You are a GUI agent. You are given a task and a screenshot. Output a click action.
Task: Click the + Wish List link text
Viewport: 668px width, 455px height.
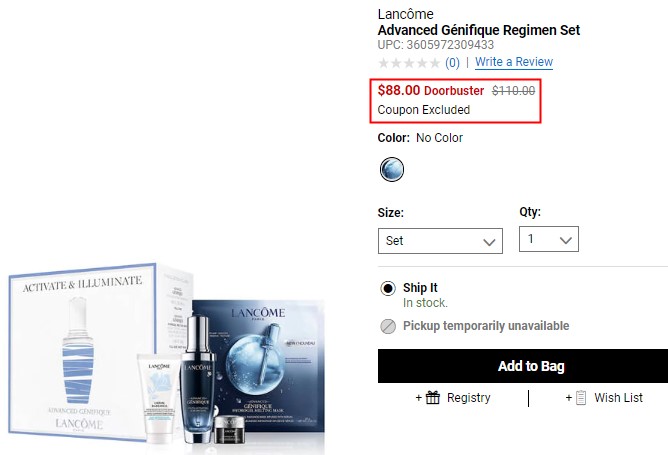click(604, 397)
